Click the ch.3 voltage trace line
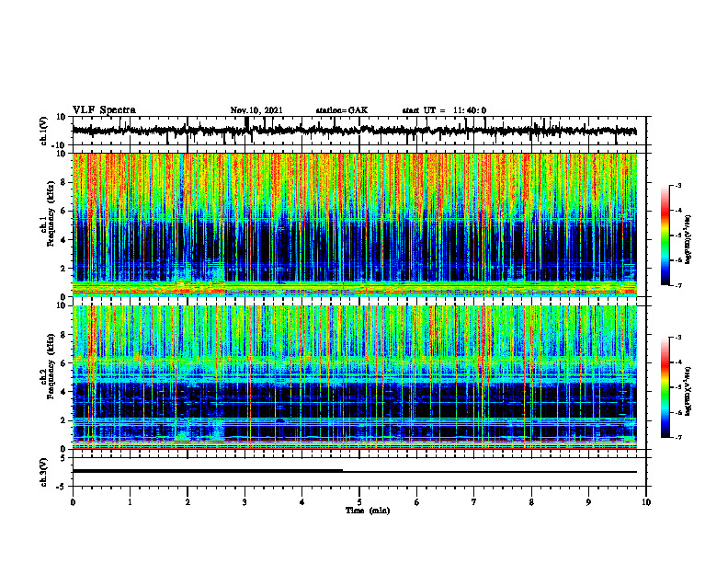 pyautogui.click(x=355, y=471)
